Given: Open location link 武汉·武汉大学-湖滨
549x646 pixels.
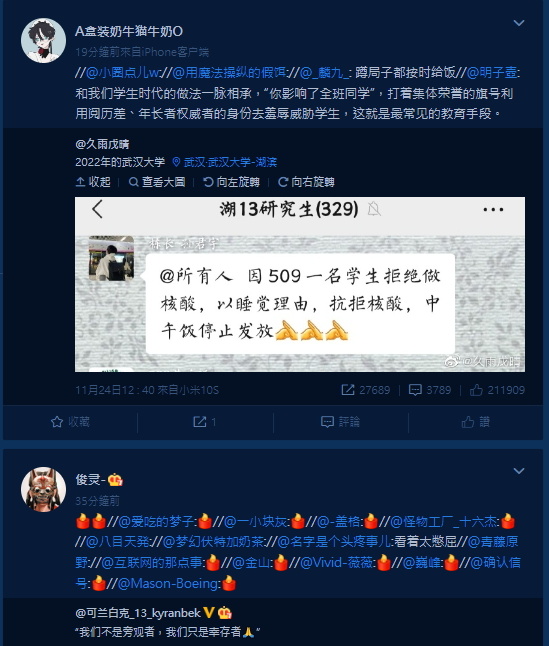Looking at the screenshot, I should 224,162.
